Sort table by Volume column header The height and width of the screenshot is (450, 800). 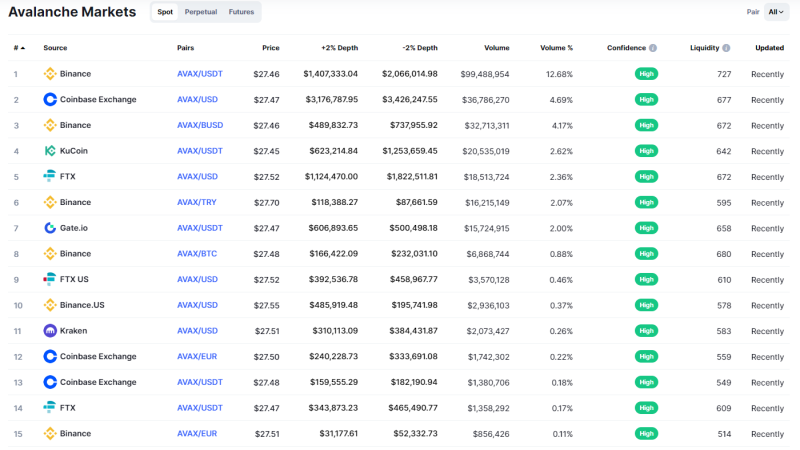tap(496, 48)
